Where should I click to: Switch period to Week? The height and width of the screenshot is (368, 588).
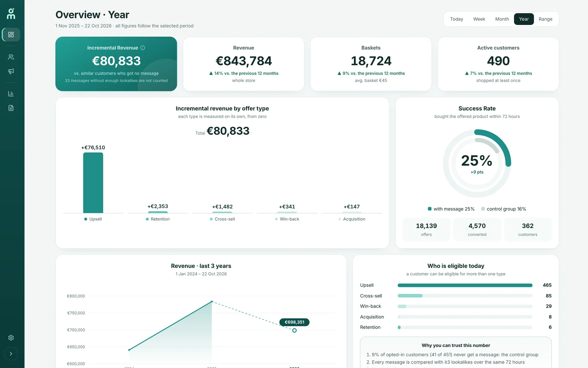pyautogui.click(x=479, y=19)
